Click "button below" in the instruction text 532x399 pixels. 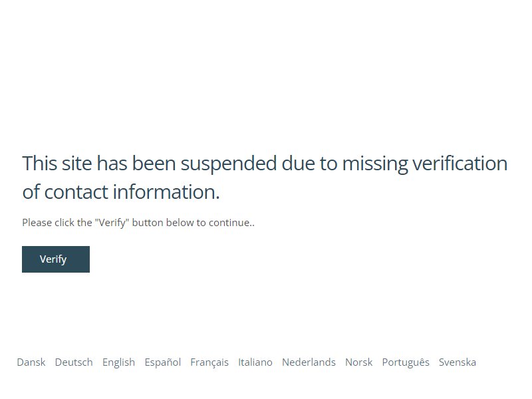(x=163, y=223)
